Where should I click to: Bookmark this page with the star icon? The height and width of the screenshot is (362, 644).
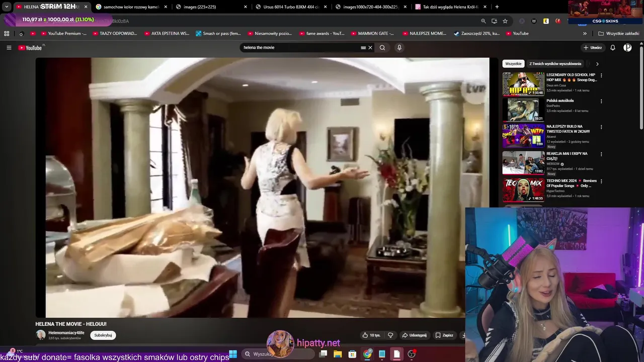coord(505,21)
